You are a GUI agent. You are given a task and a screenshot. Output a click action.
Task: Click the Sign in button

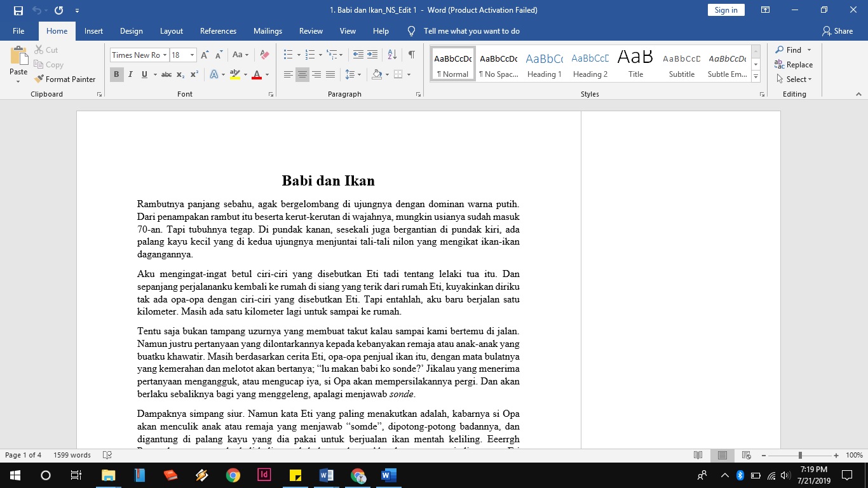726,10
